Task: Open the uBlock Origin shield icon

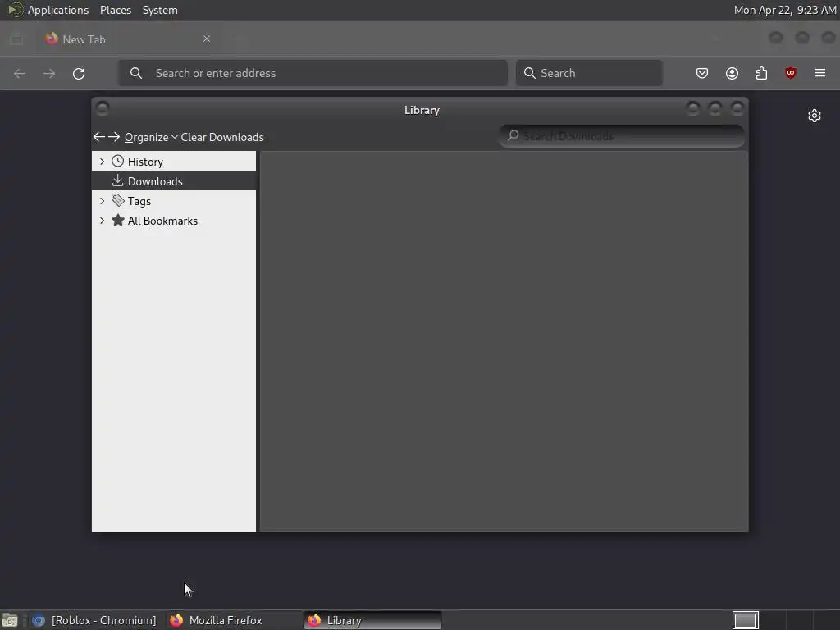Action: 791,73
